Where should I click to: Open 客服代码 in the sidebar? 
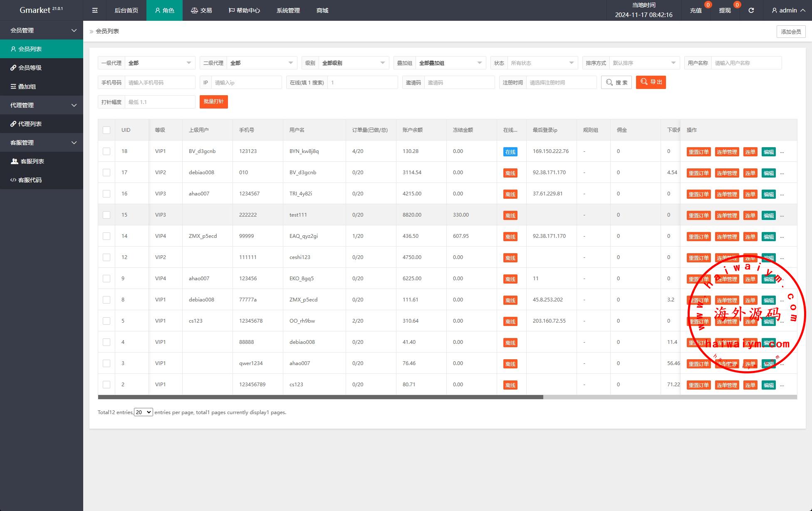pyautogui.click(x=30, y=180)
